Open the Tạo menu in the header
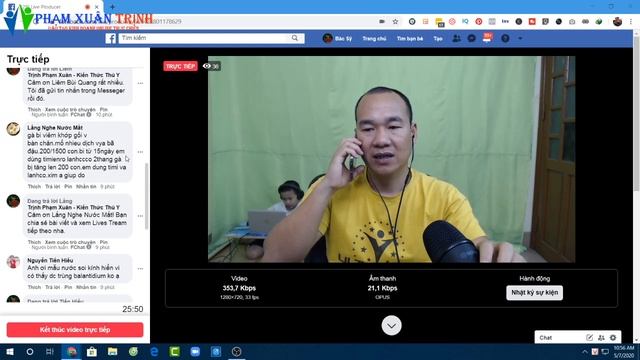This screenshot has width=640, height=360. pyautogui.click(x=438, y=38)
